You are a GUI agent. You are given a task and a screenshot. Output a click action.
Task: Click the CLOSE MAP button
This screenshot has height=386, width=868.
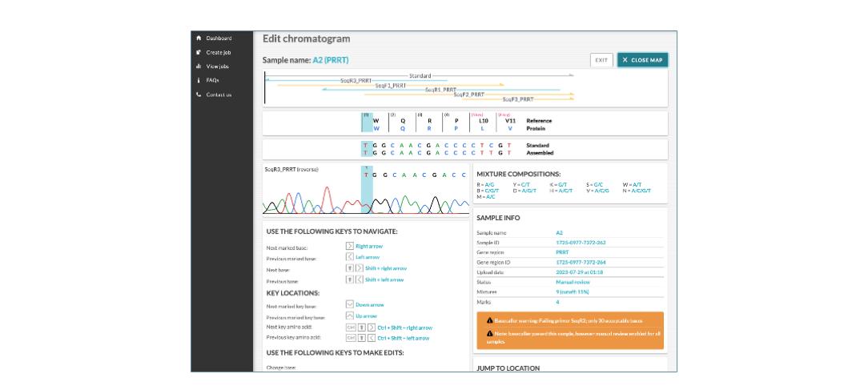click(x=643, y=60)
